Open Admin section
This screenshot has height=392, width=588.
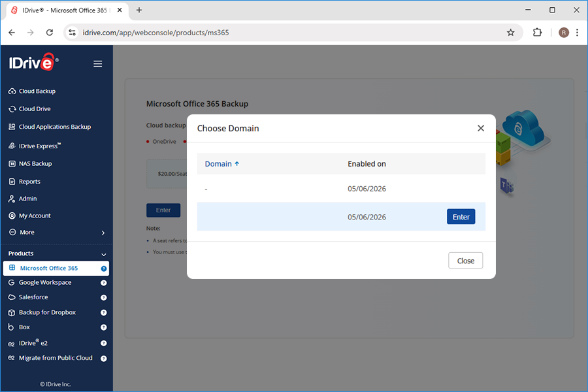[27, 199]
